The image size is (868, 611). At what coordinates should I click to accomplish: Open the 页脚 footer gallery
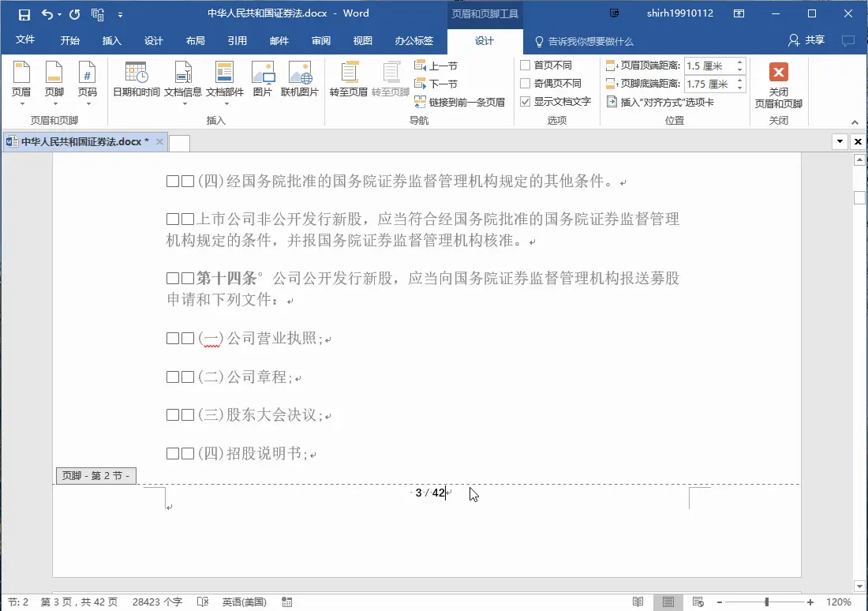pos(54,84)
